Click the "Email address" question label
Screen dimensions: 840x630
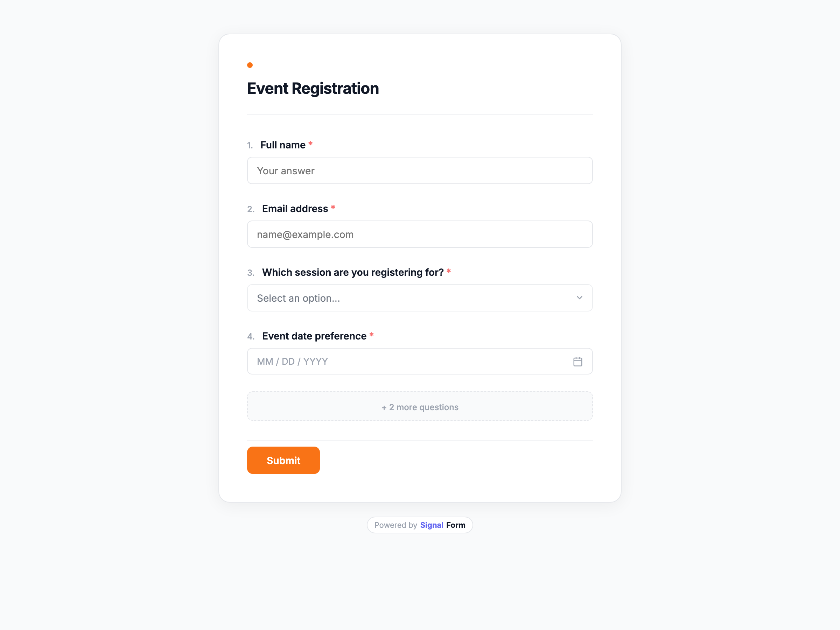tap(295, 209)
